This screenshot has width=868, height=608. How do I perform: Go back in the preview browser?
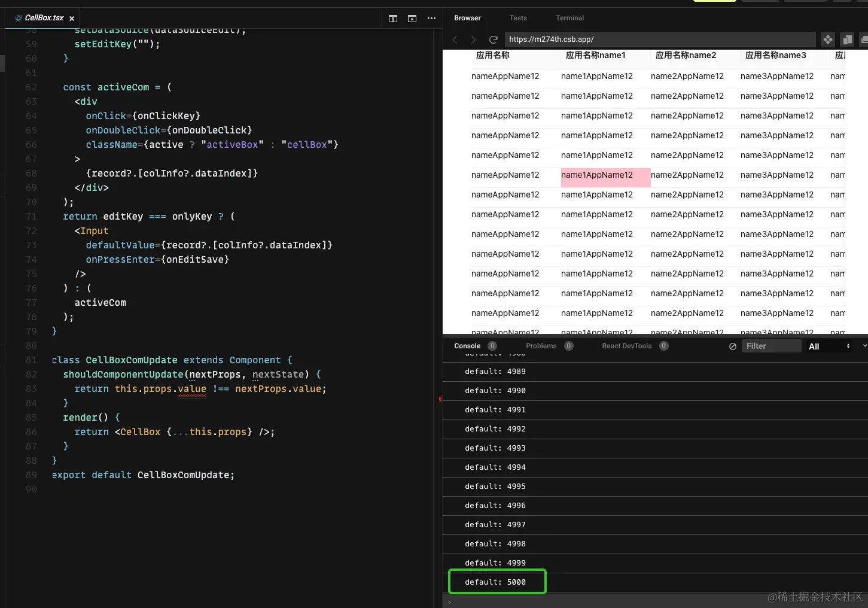[x=455, y=39]
